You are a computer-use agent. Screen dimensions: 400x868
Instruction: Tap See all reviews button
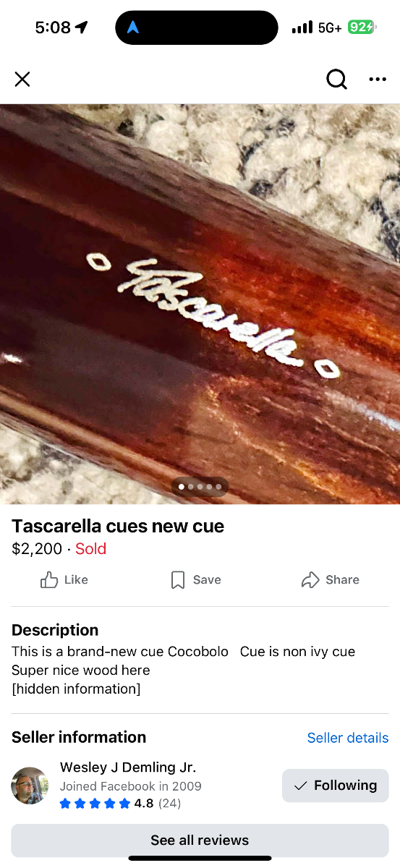click(x=200, y=841)
